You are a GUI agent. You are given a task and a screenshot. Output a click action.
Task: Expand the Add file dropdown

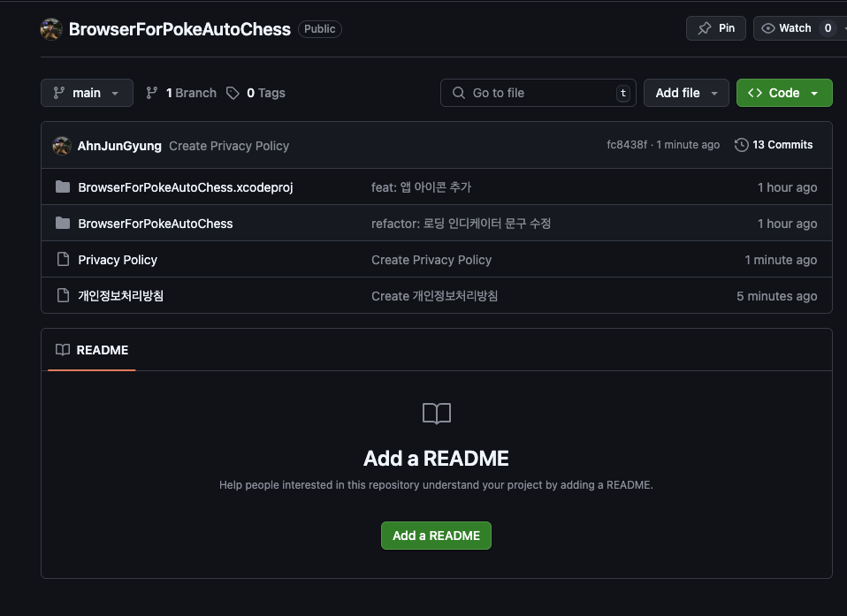tap(686, 93)
